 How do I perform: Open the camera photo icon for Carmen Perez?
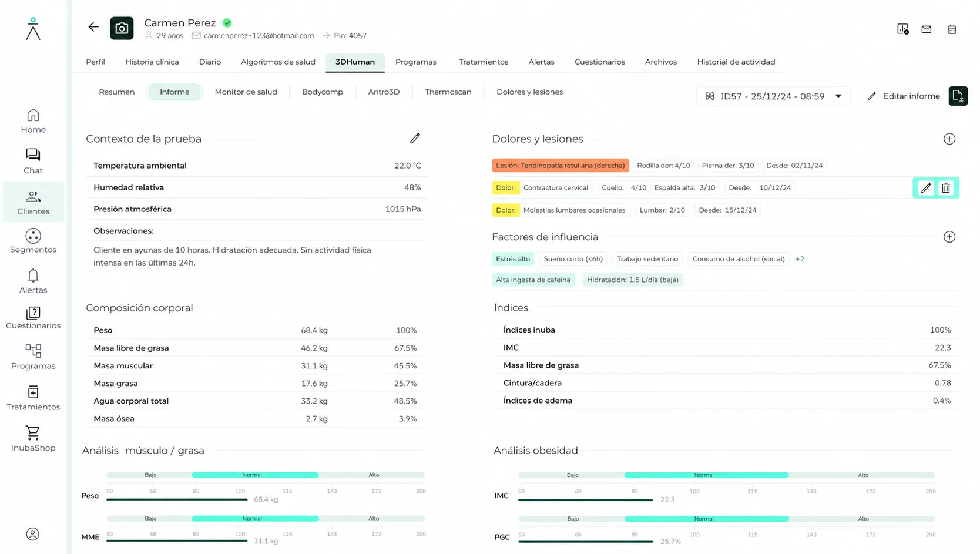[x=122, y=28]
